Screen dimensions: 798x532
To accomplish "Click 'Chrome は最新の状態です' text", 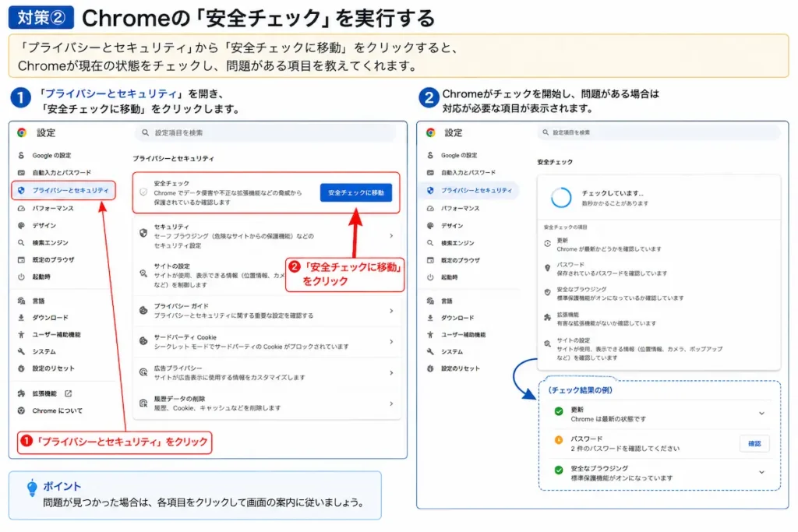I will 608,419.
